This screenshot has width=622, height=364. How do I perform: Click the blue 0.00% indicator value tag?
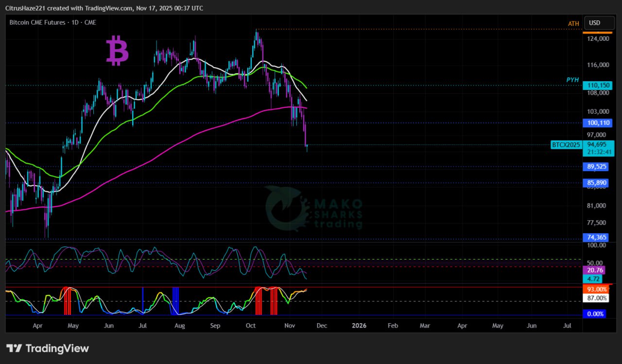point(596,314)
